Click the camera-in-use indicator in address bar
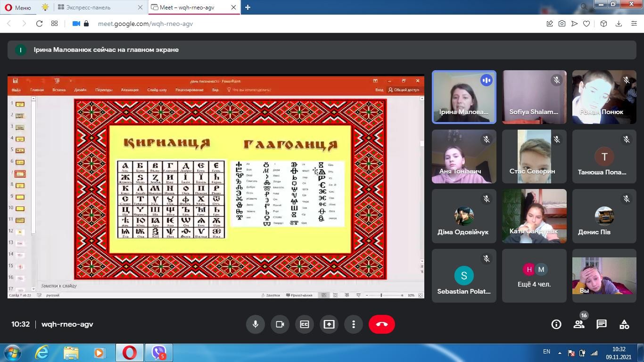 (x=76, y=24)
